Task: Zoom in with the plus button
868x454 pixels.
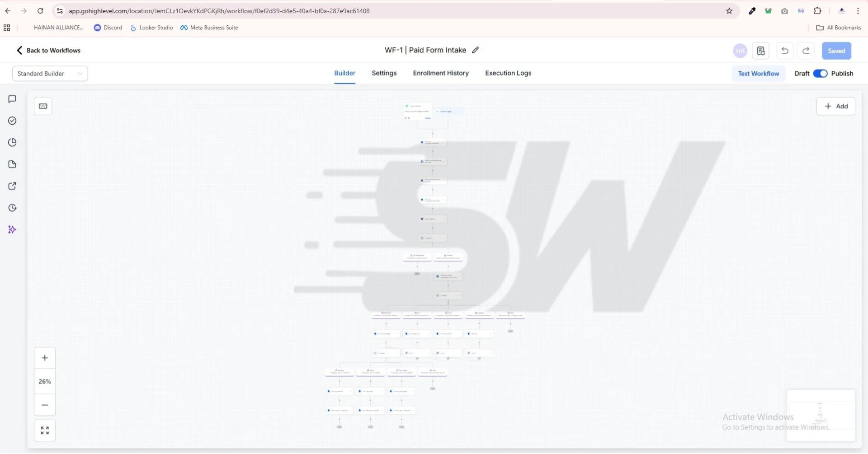Action: click(45, 358)
